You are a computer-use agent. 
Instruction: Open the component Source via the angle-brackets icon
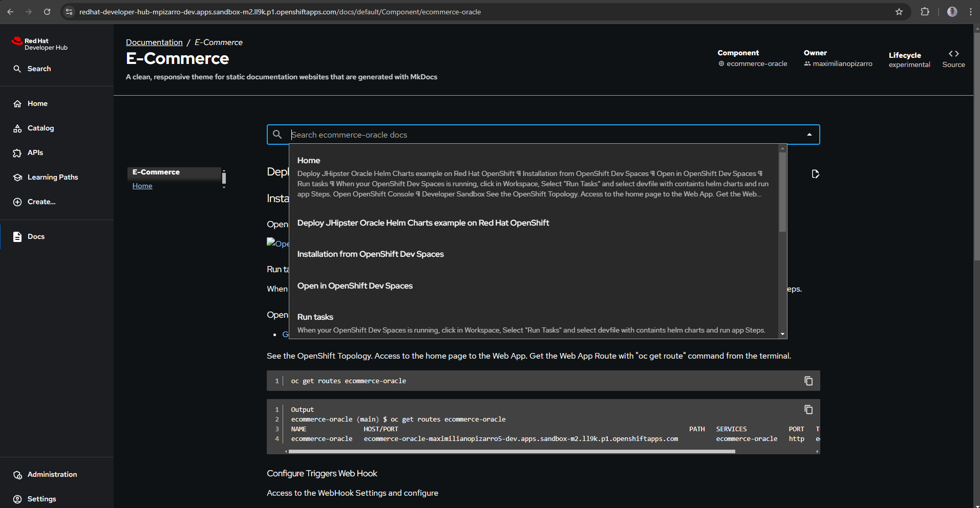click(953, 53)
